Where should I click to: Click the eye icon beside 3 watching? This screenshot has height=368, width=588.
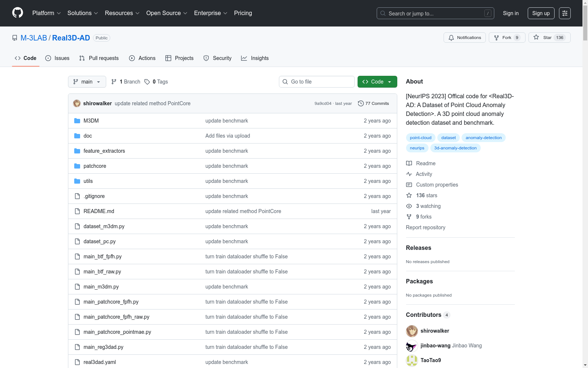409,206
